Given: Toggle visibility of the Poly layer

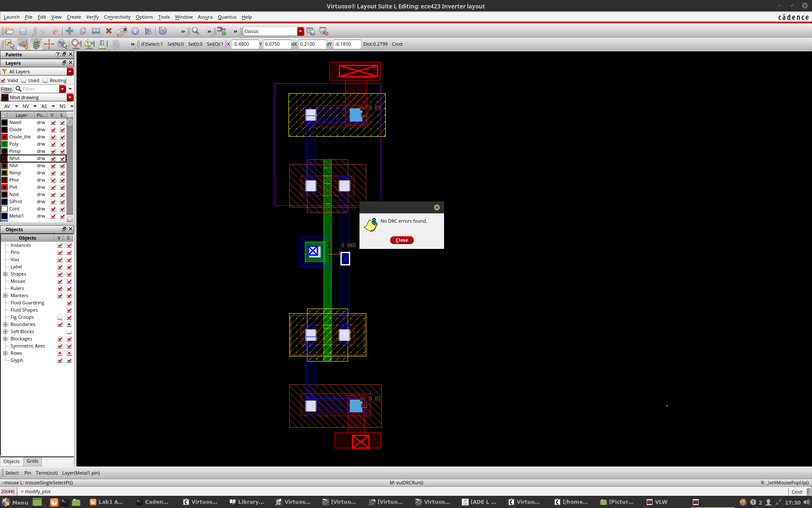Looking at the screenshot, I should 53,144.
